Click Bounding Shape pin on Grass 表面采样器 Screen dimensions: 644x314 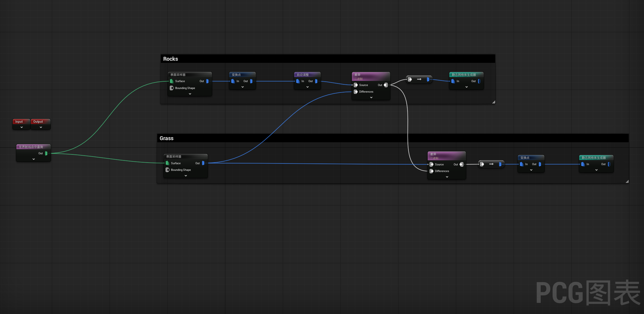(167, 170)
